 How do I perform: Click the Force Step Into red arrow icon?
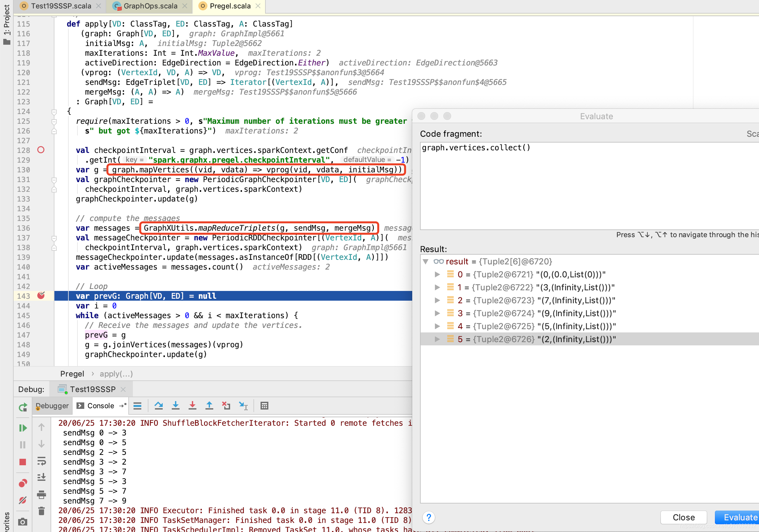(x=193, y=406)
